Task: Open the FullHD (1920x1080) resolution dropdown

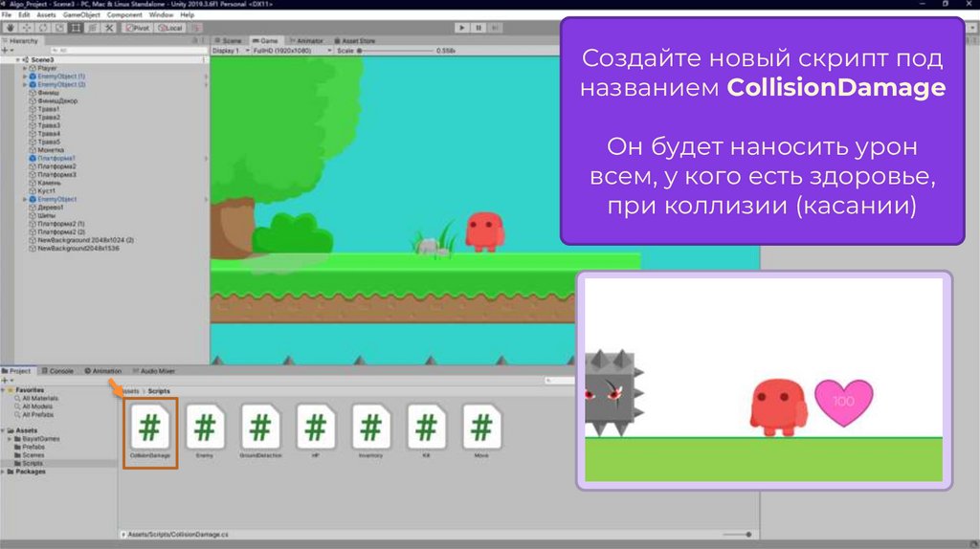Action: [292, 51]
